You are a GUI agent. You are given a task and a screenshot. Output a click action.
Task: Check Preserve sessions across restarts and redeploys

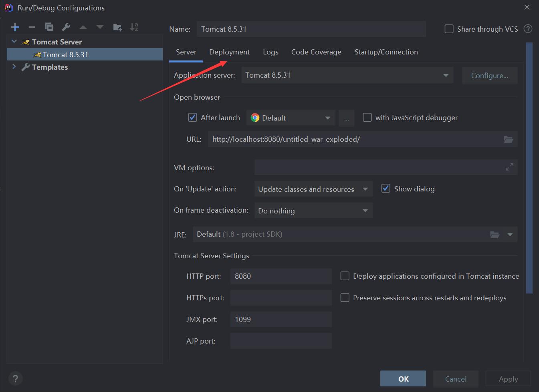[x=345, y=298]
